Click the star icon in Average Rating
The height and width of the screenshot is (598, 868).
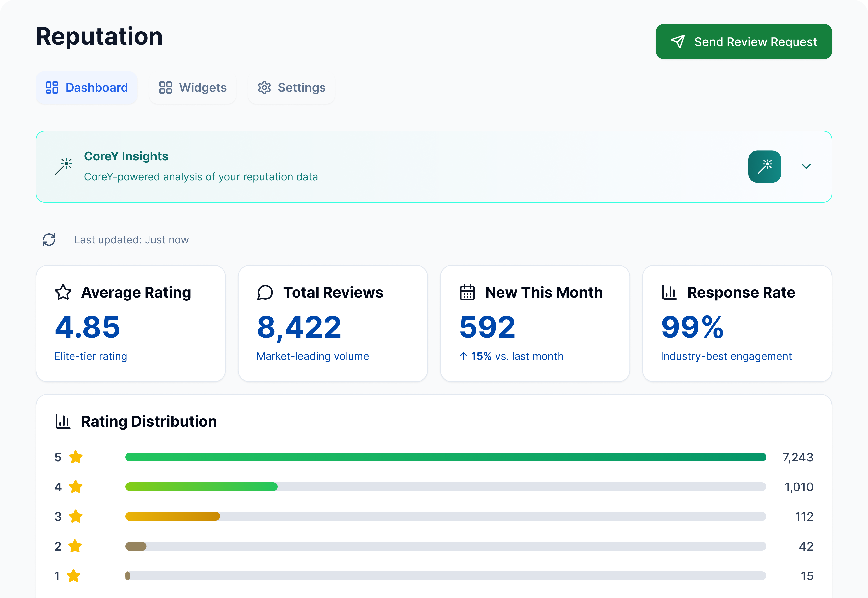click(63, 292)
